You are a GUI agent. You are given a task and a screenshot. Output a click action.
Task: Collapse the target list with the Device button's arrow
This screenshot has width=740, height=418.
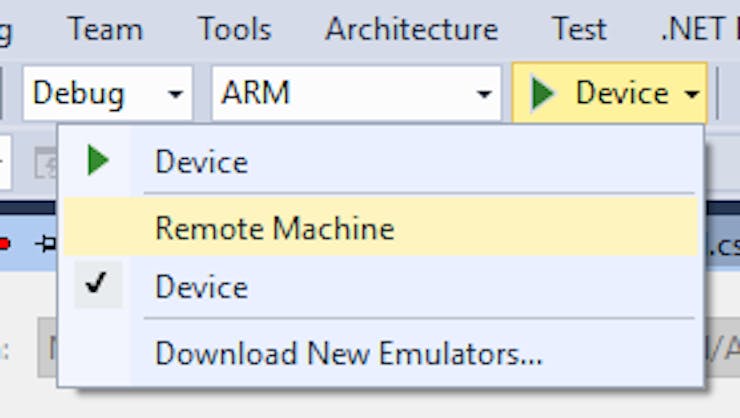click(x=692, y=94)
